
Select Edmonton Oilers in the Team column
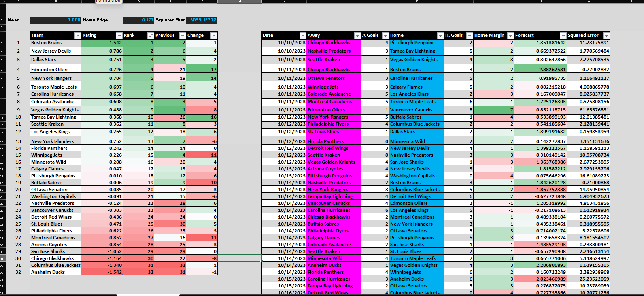pyautogui.click(x=56, y=70)
